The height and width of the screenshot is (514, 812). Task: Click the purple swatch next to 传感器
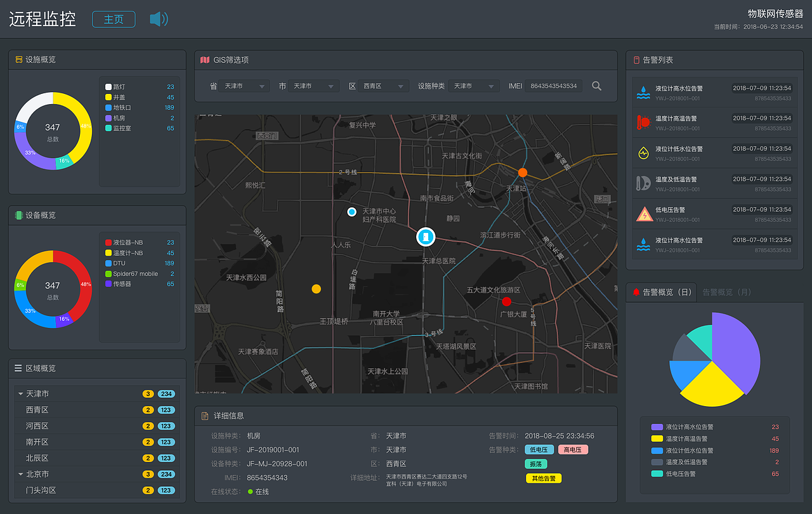(108, 284)
